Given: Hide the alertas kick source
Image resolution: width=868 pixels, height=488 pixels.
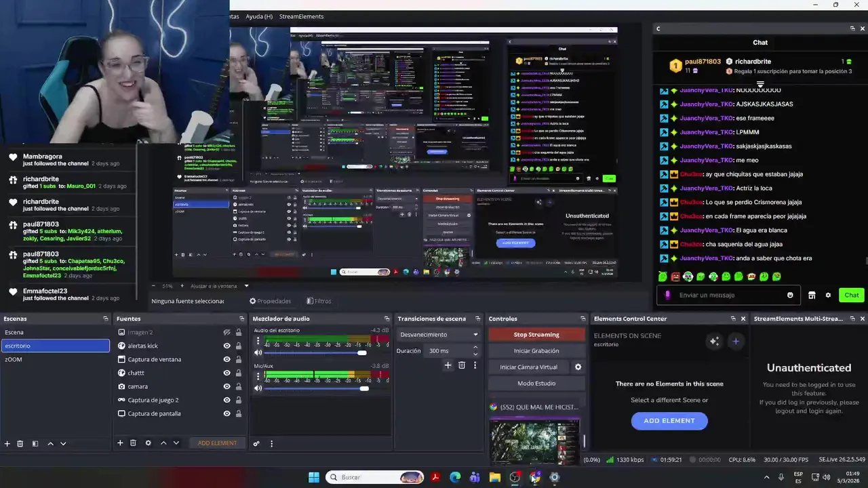Looking at the screenshot, I should [x=227, y=346].
